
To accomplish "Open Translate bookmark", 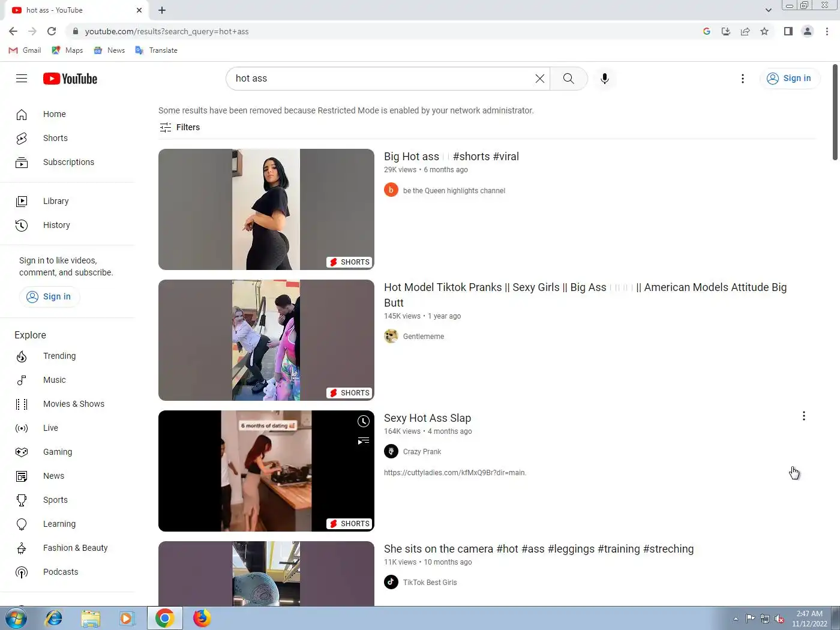I will coord(157,50).
